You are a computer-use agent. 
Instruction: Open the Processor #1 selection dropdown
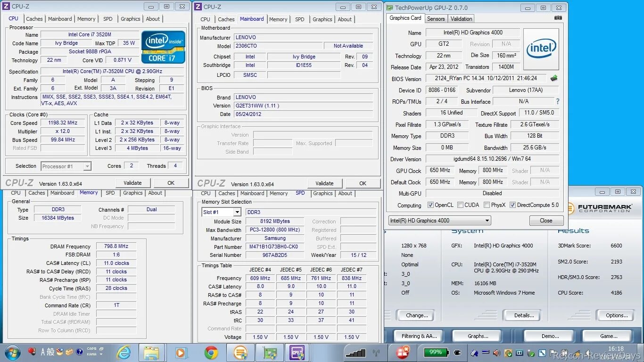coord(66,166)
